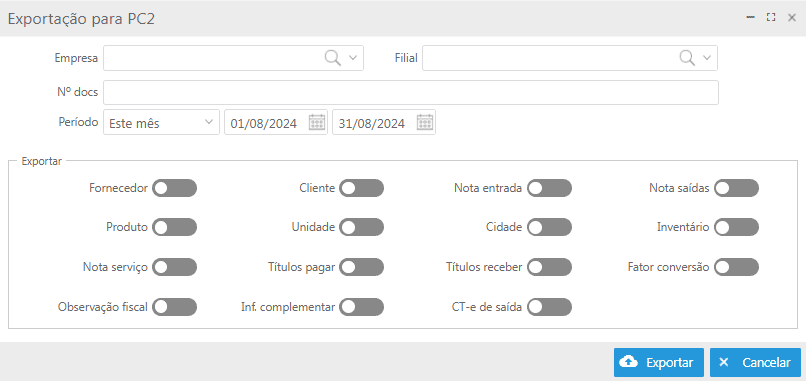Open the end date calendar picker icon

pyautogui.click(x=425, y=122)
